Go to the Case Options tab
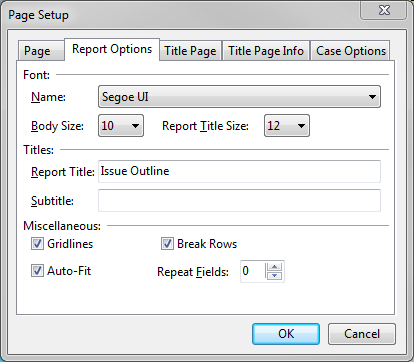 350,51
